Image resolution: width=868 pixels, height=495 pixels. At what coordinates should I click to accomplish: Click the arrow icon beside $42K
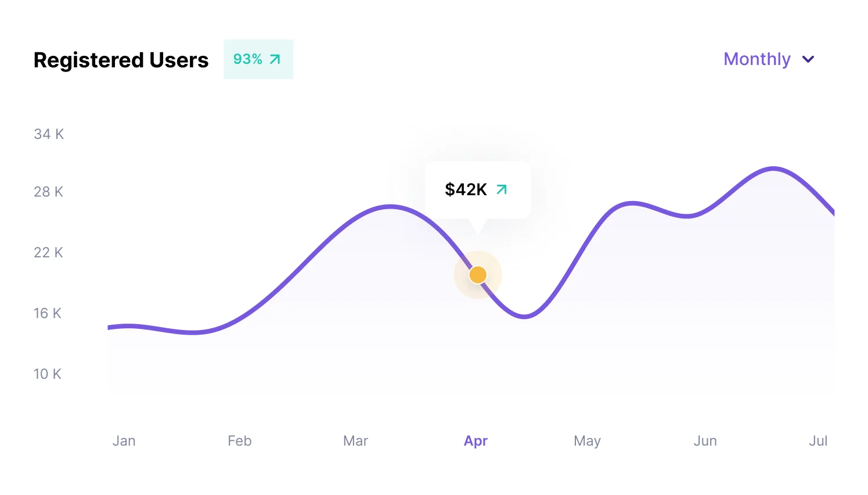(502, 189)
